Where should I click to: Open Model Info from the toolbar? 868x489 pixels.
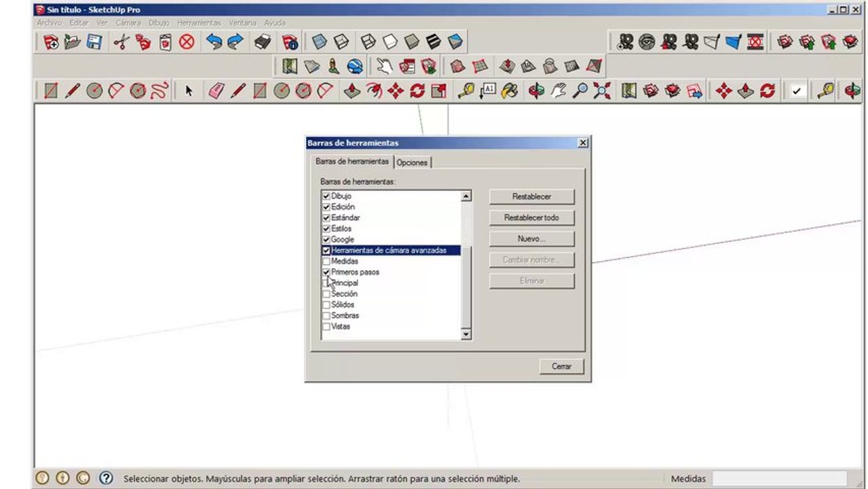pos(290,42)
